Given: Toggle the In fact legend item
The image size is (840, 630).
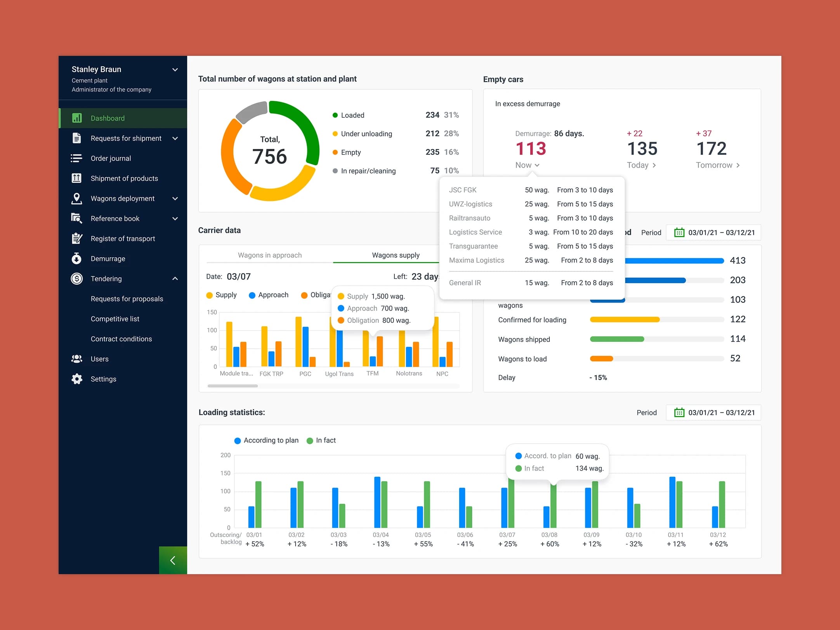Looking at the screenshot, I should tap(321, 440).
